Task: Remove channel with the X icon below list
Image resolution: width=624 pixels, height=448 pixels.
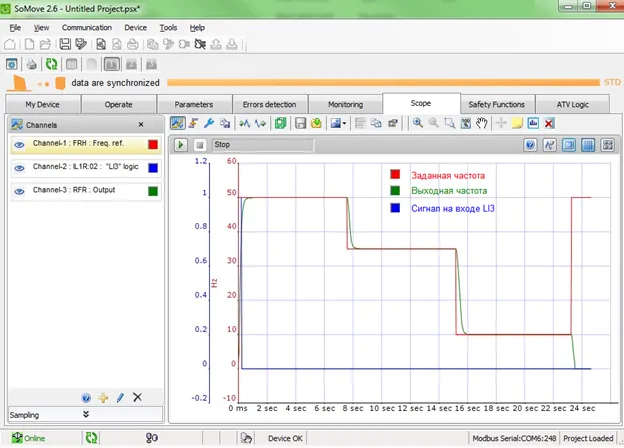Action: (x=137, y=397)
